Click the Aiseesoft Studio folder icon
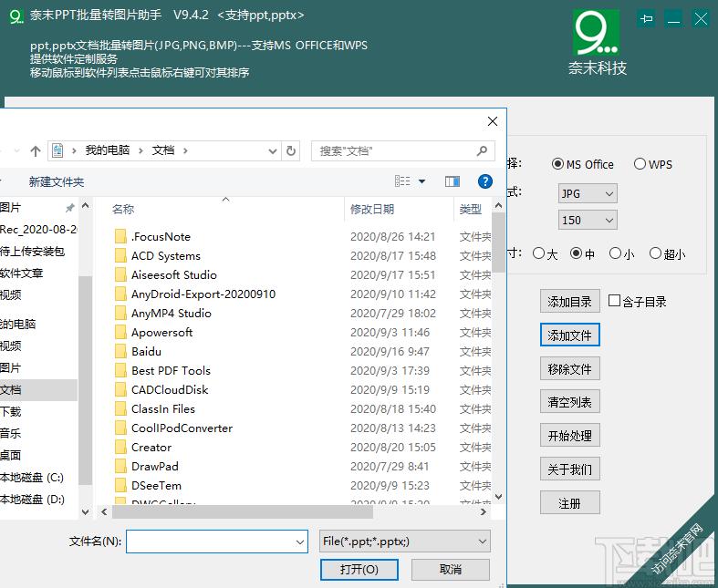Viewport: 718px width, 588px height. [120, 275]
